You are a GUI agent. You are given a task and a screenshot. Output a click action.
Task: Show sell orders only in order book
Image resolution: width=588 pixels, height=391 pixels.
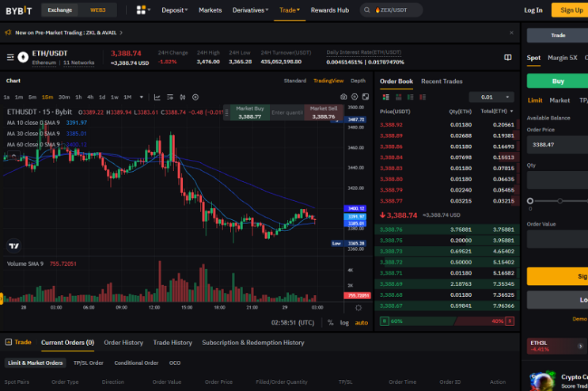point(423,97)
